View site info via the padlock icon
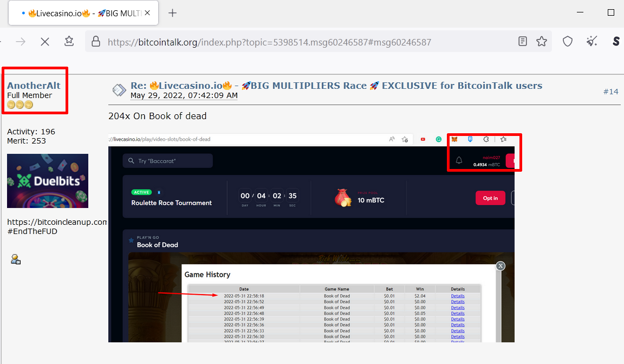This screenshot has height=364, width=624. tap(96, 41)
